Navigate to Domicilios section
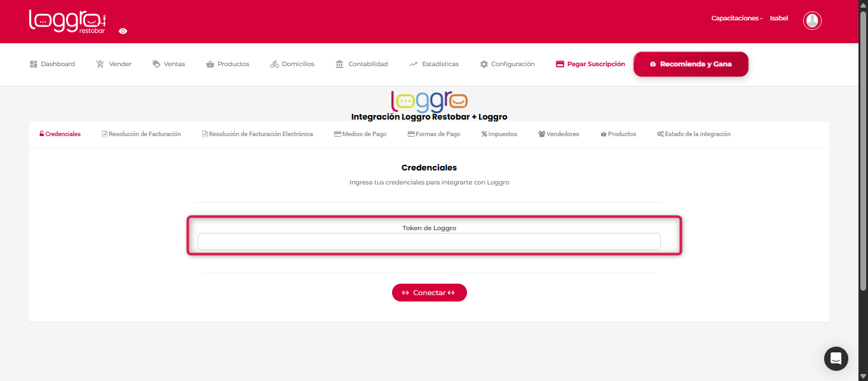This screenshot has width=868, height=381. (x=292, y=64)
